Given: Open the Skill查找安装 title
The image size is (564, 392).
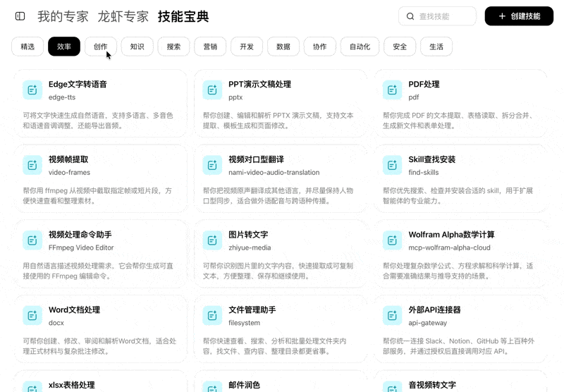Looking at the screenshot, I should pos(432,159).
